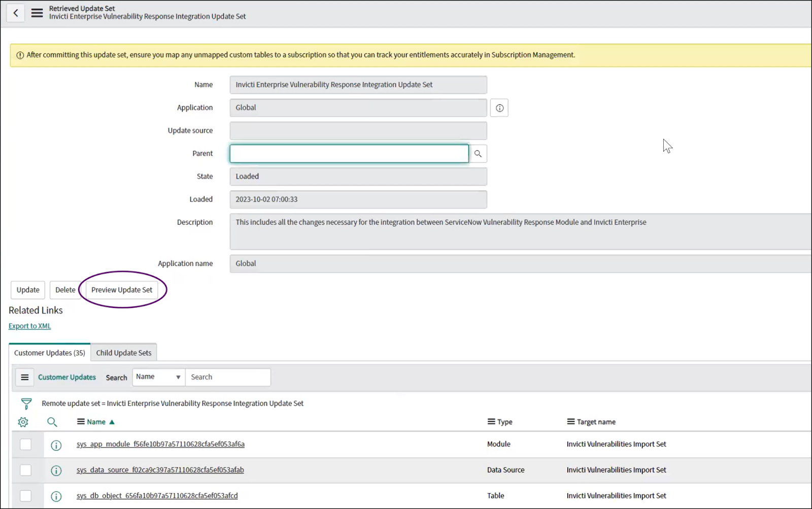Check the checkbox for the sys_data_source row
Viewport: 812px width, 509px height.
(x=25, y=470)
